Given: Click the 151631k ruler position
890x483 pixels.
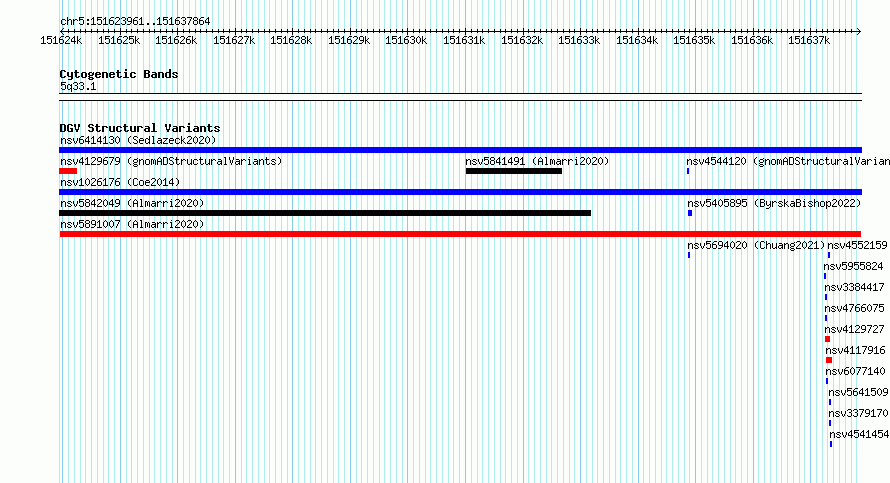Looking at the screenshot, I should click(x=464, y=40).
